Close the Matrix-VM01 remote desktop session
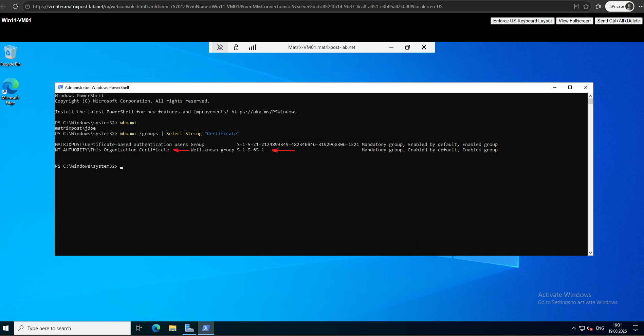Image resolution: width=644 pixels, height=336 pixels. (x=424, y=47)
